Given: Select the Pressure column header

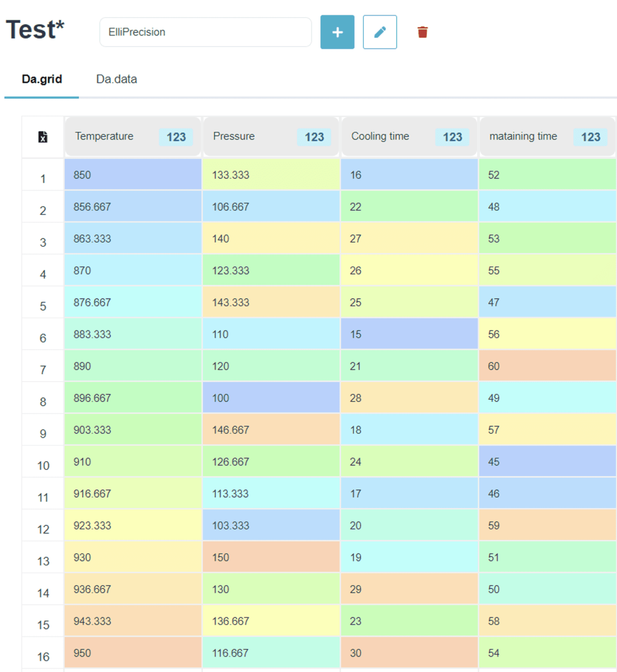Looking at the screenshot, I should click(x=234, y=136).
